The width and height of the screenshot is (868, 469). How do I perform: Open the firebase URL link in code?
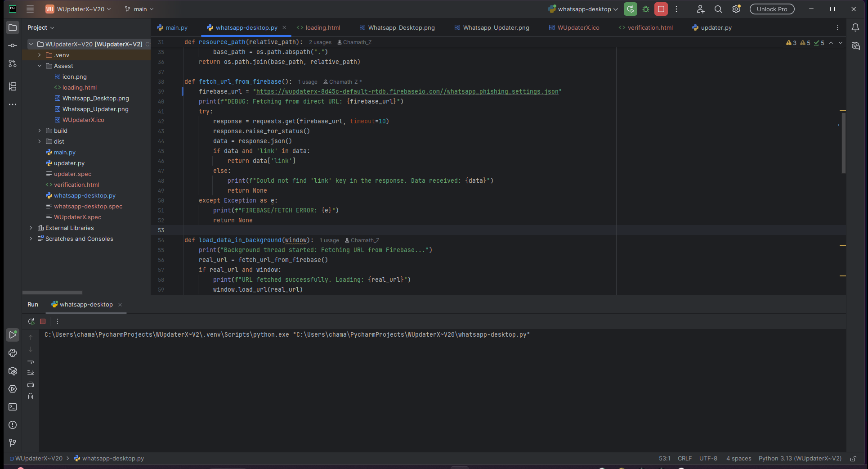point(407,91)
